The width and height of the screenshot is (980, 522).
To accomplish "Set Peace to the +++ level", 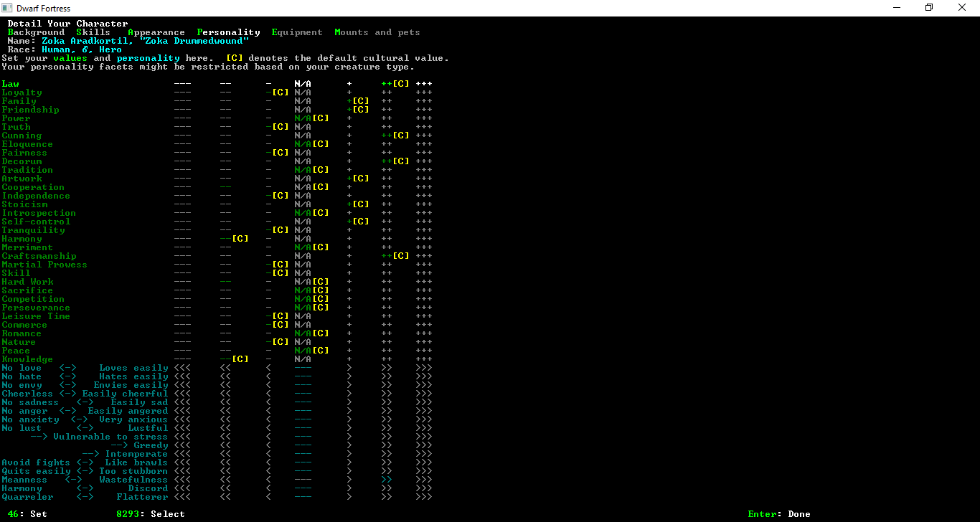I will [x=423, y=351].
